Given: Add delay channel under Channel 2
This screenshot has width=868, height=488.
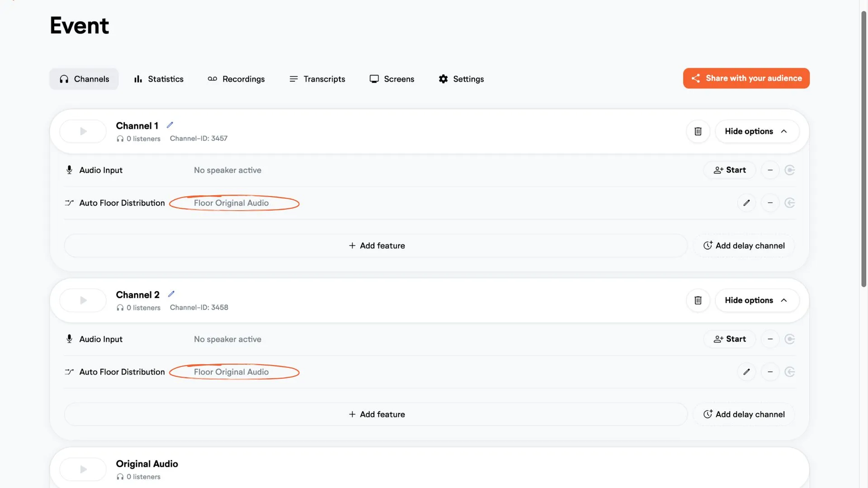Looking at the screenshot, I should point(744,415).
